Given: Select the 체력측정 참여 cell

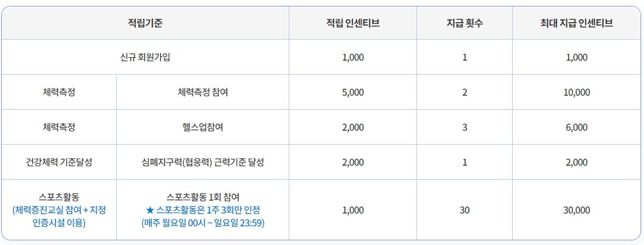Looking at the screenshot, I should click(x=202, y=92).
